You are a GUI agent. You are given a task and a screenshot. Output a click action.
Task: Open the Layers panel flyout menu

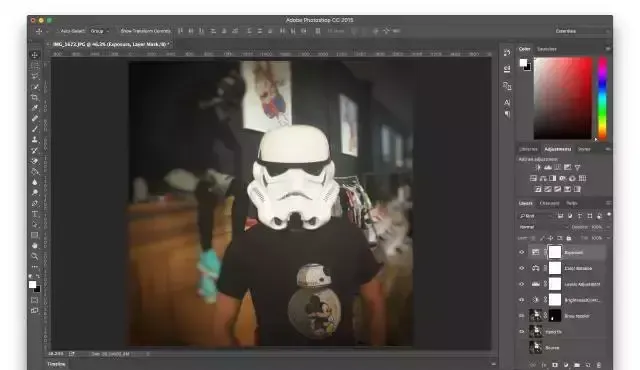tap(608, 203)
